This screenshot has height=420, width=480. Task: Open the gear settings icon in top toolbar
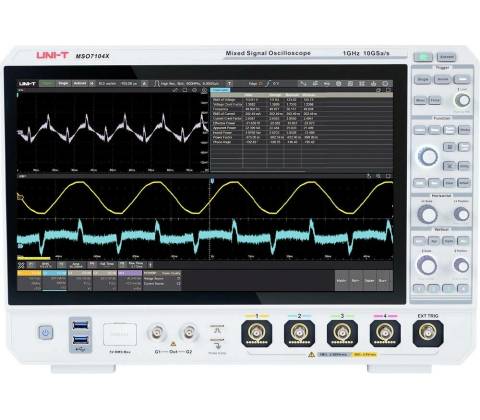[x=338, y=84]
